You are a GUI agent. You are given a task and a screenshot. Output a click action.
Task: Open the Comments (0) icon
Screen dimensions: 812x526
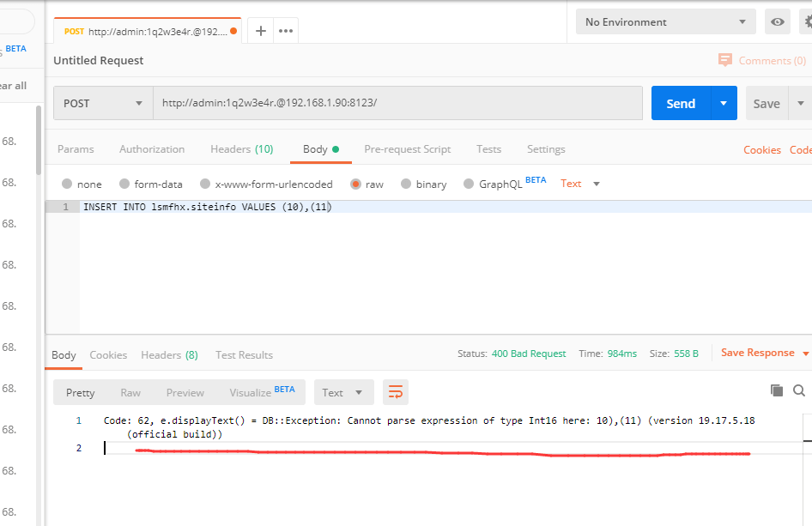tap(726, 60)
